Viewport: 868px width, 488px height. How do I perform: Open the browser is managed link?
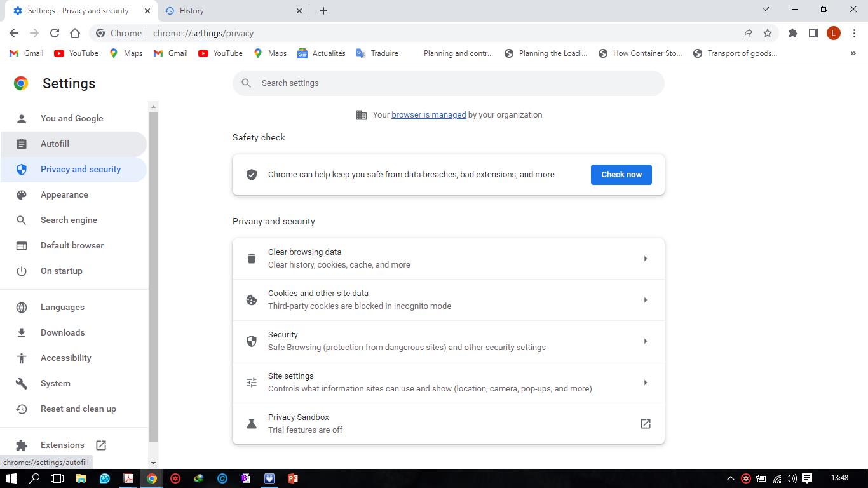pyautogui.click(x=428, y=115)
